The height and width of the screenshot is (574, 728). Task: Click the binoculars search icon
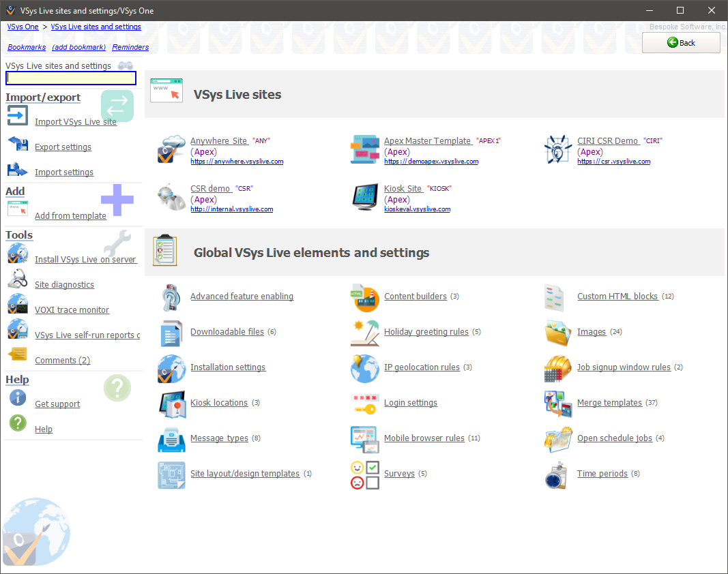126,65
